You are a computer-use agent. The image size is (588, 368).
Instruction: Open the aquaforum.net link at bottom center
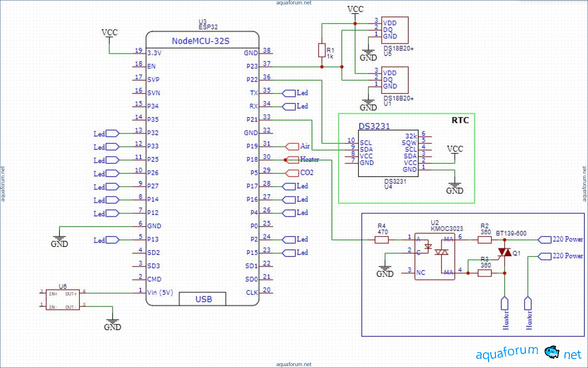coord(294,364)
